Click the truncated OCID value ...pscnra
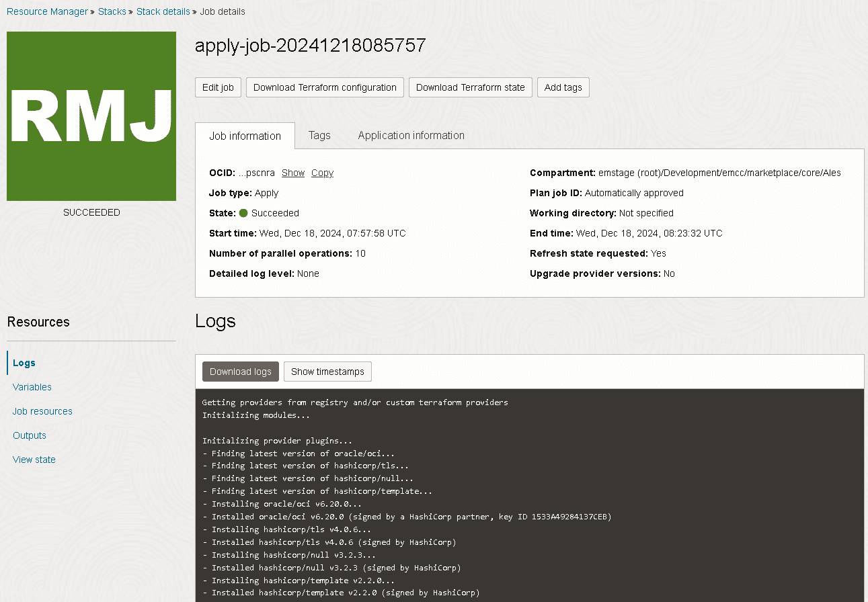This screenshot has height=602, width=868. click(257, 173)
